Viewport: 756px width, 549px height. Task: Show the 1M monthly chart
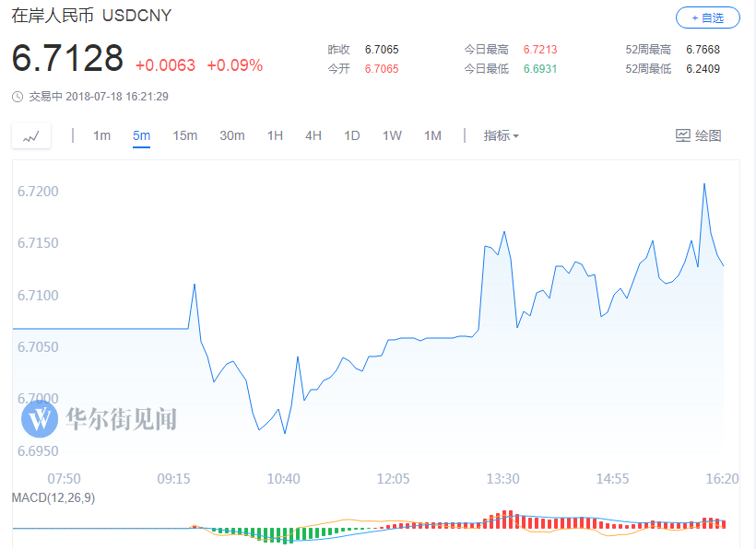click(x=432, y=135)
